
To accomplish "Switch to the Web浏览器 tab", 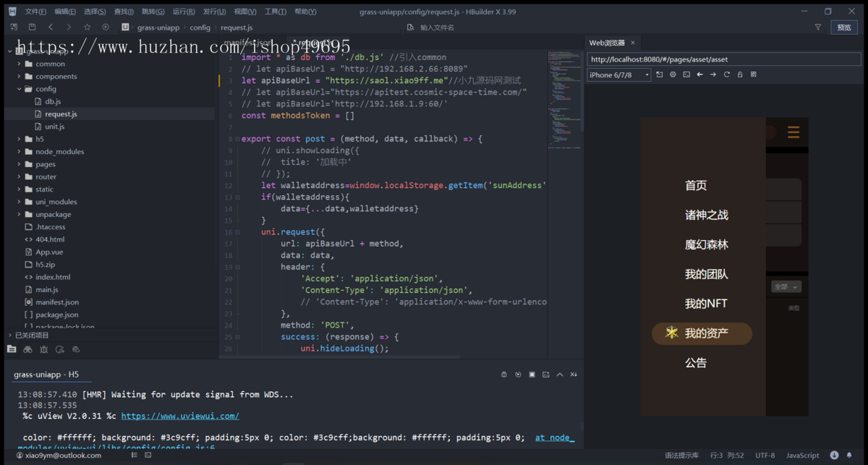I will click(x=607, y=43).
